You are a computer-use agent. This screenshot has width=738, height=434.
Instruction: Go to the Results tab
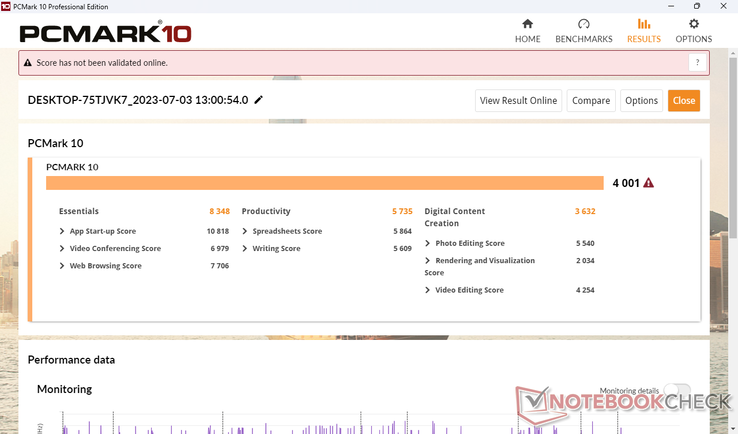[643, 31]
